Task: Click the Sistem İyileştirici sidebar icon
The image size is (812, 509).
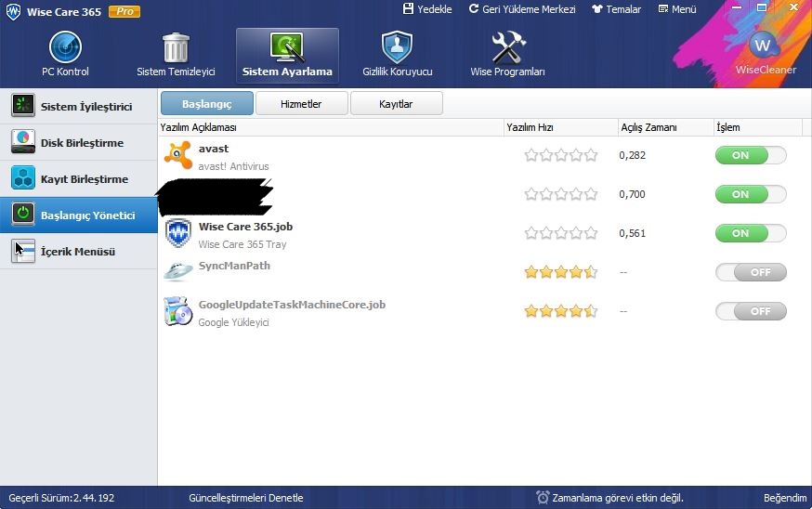Action: 23,106
